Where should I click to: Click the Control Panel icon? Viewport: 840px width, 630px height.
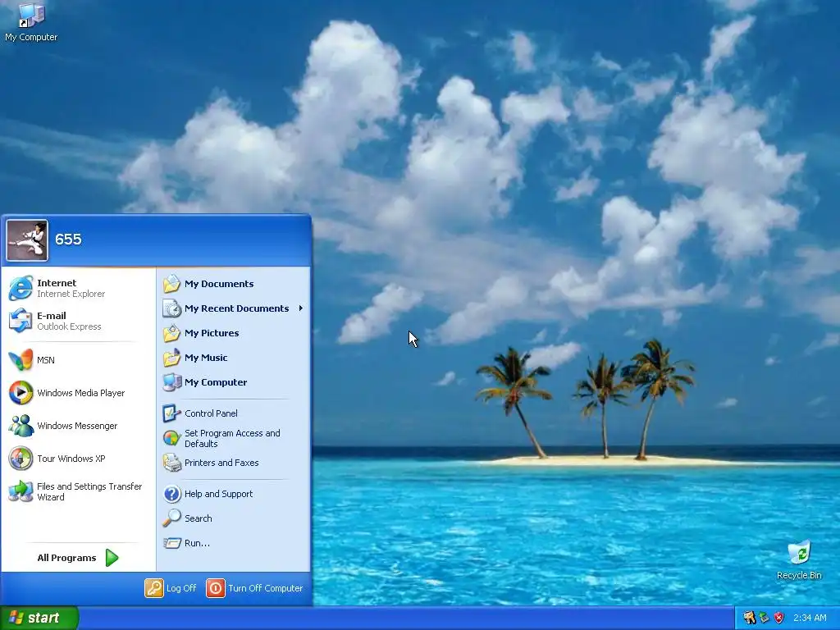coord(172,413)
